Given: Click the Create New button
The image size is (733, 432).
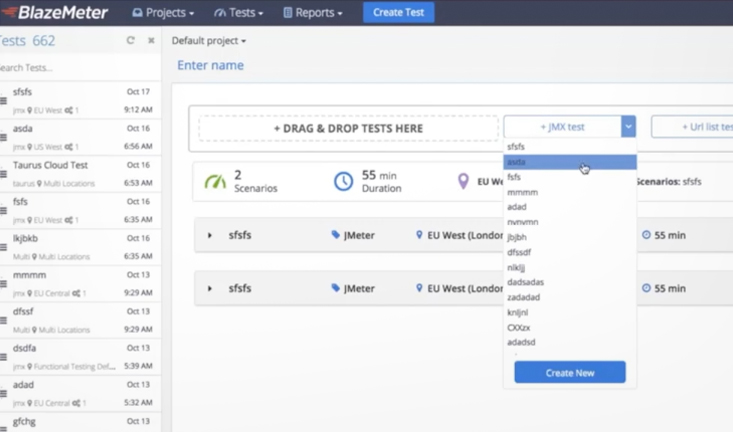Looking at the screenshot, I should [x=570, y=373].
